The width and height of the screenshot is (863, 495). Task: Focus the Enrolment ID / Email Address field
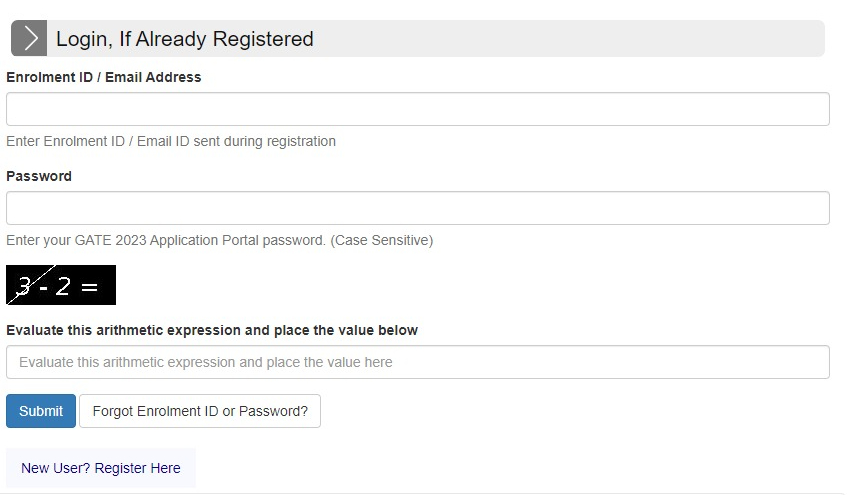(x=417, y=109)
